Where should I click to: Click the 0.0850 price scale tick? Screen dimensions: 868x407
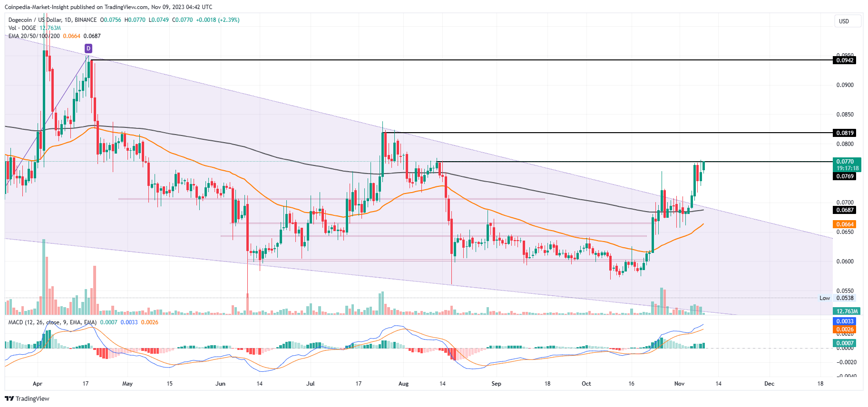[x=845, y=115]
